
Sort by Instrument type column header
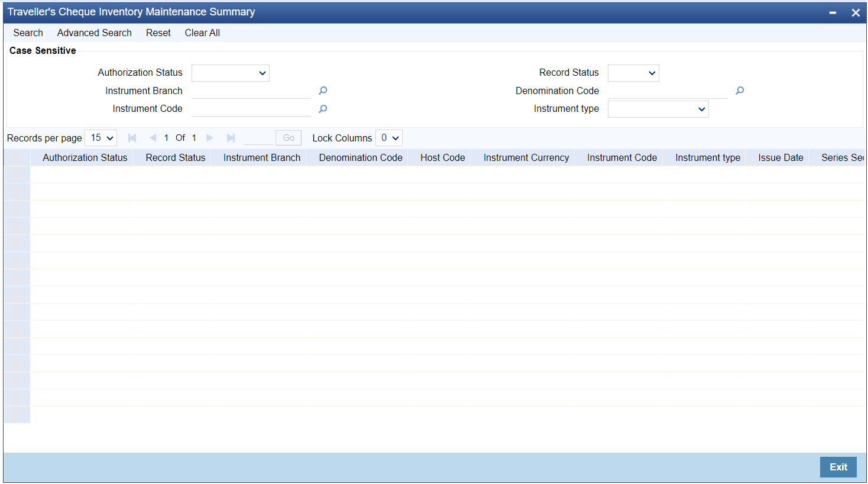708,157
